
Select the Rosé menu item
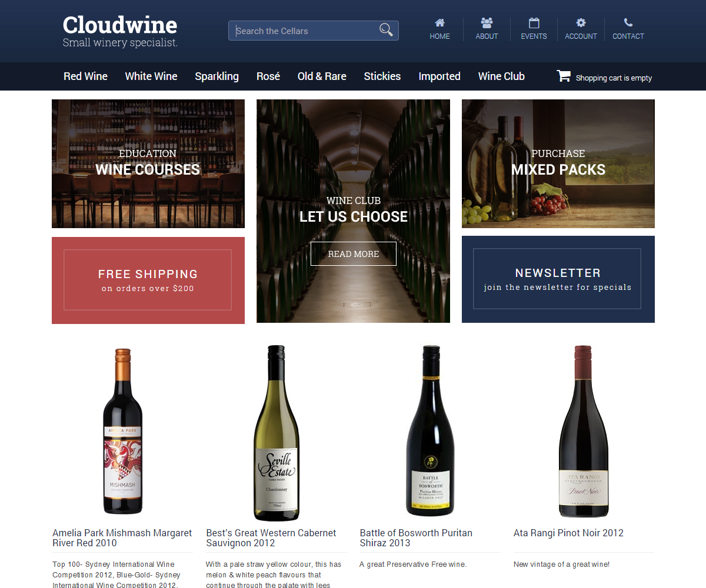tap(268, 76)
